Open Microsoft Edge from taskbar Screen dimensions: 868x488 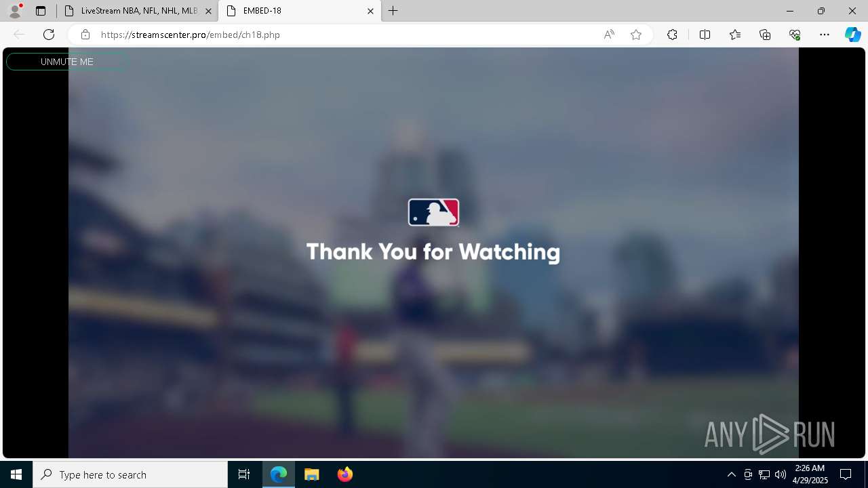click(279, 474)
